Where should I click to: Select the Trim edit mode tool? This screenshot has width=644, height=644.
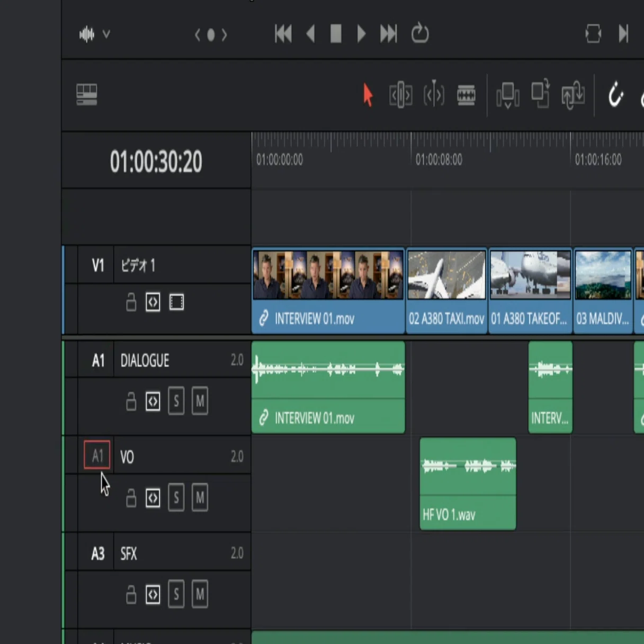(401, 95)
